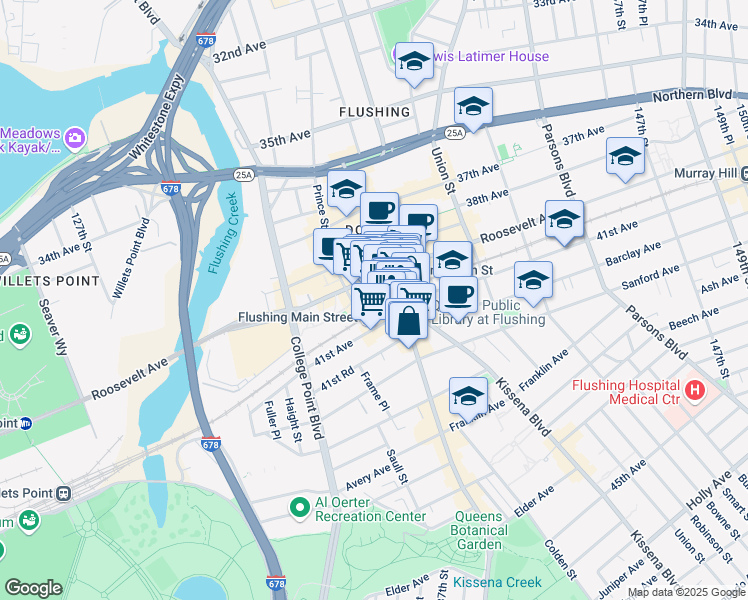
Task: Open the school marker near Murray Hill
Action: (x=625, y=157)
